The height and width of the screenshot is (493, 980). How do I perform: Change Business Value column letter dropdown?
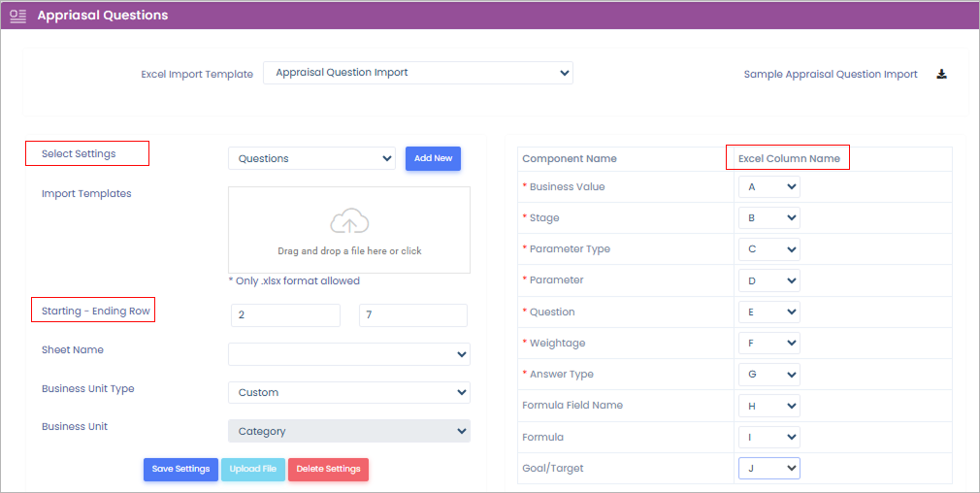[x=769, y=187]
